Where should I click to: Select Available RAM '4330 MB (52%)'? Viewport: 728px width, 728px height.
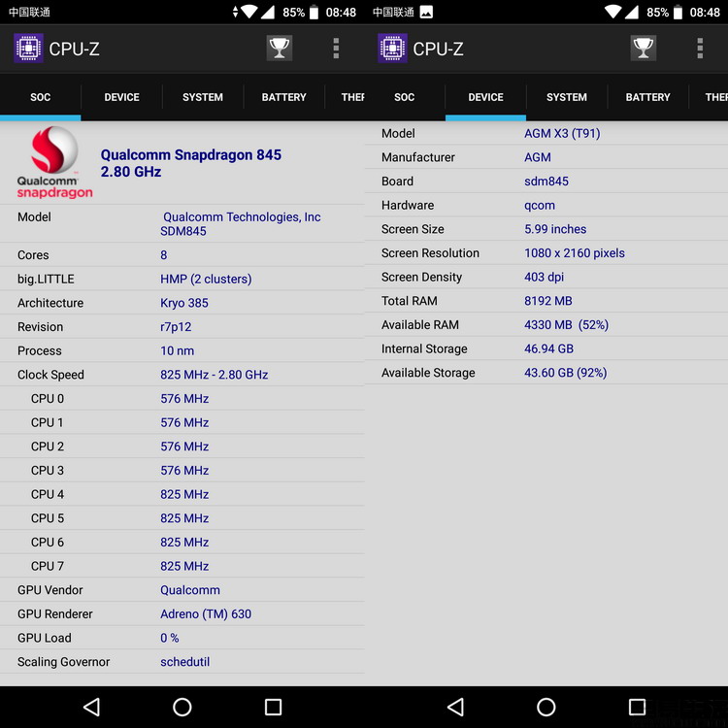click(567, 325)
